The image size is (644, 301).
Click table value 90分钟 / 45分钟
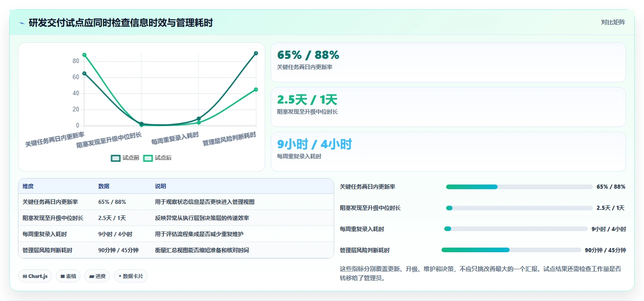click(118, 250)
